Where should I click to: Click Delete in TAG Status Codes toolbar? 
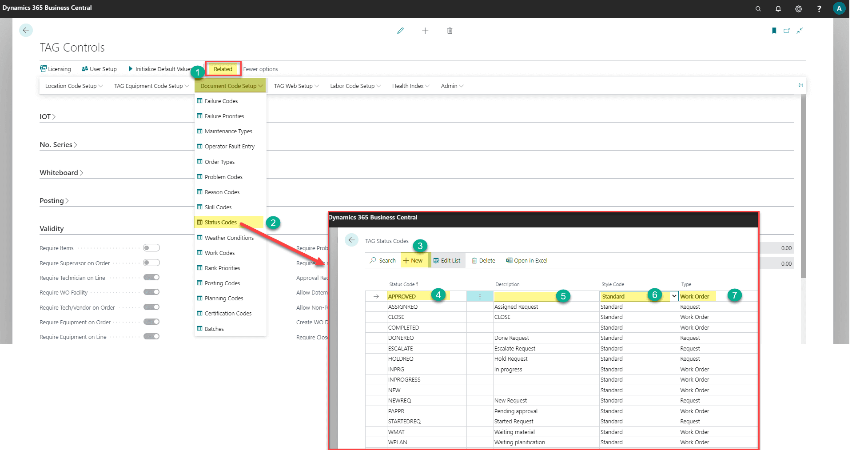point(483,261)
